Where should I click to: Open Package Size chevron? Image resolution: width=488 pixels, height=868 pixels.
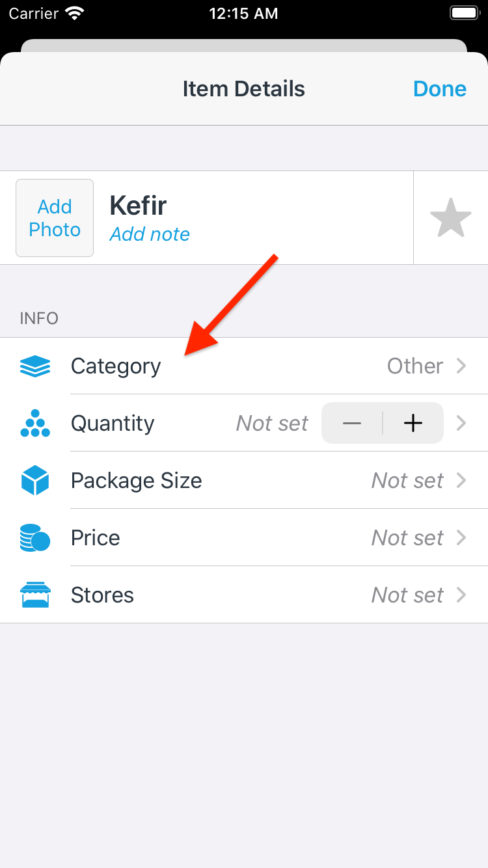click(x=461, y=481)
